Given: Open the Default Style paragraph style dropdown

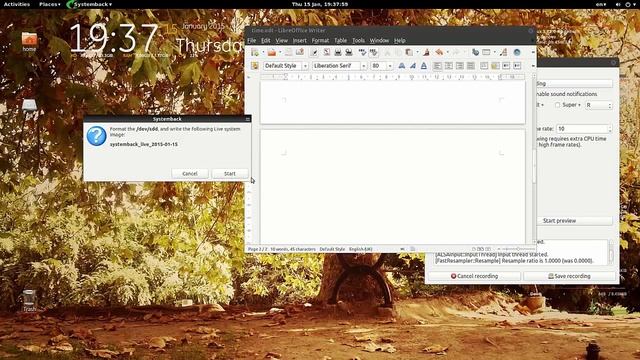Looking at the screenshot, I should point(305,66).
